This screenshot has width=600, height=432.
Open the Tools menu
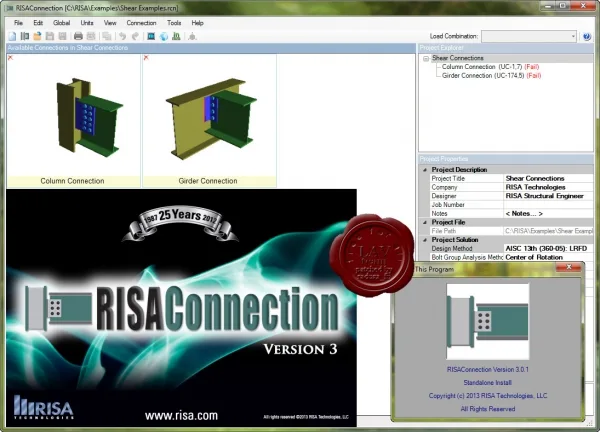[174, 23]
